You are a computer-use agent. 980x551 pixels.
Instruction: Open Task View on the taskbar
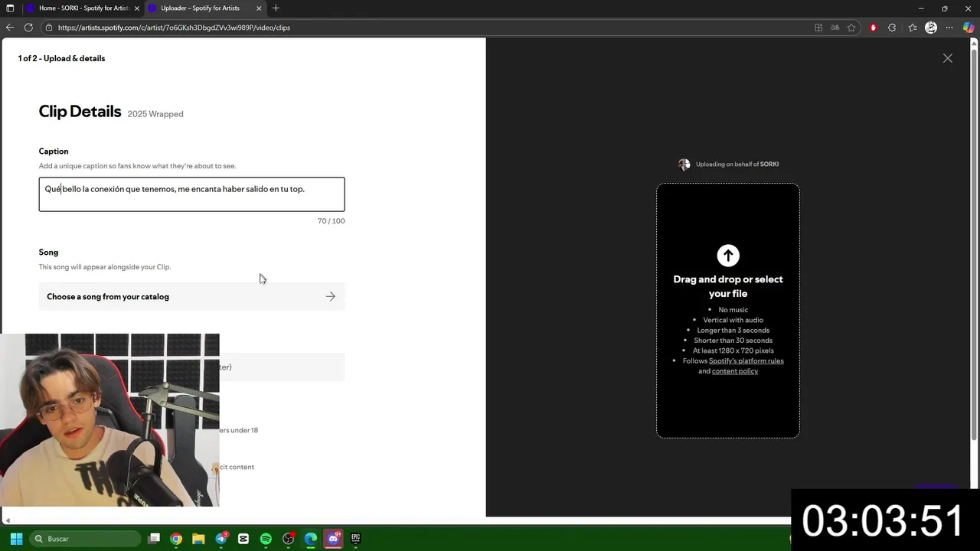[x=154, y=539]
